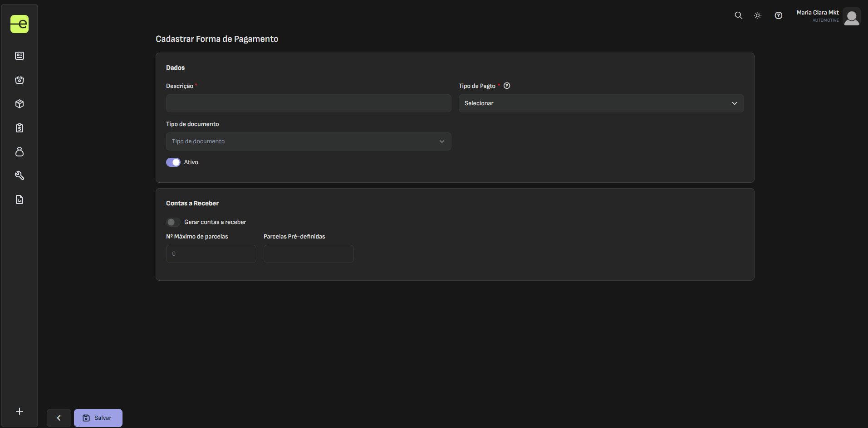Click the search magnifier icon
The width and height of the screenshot is (868, 428).
coord(738,15)
